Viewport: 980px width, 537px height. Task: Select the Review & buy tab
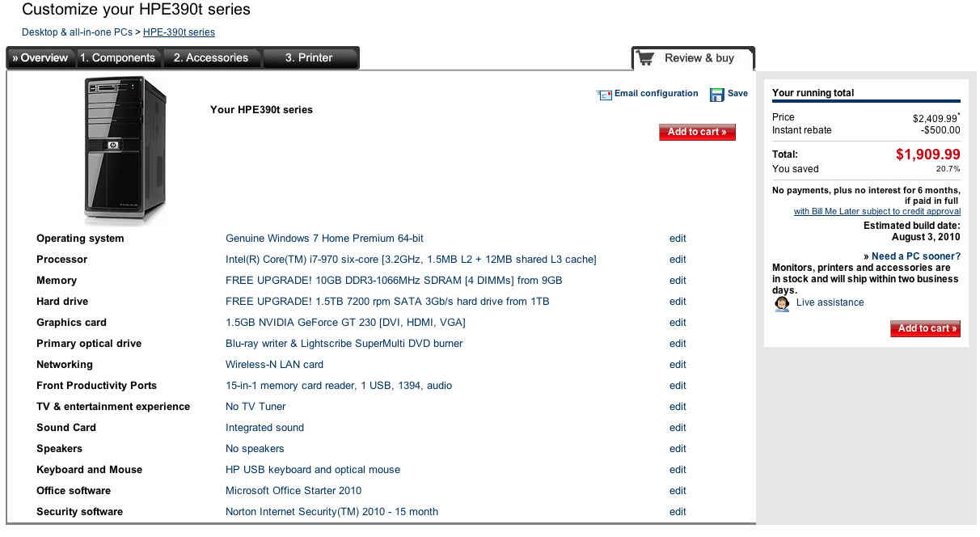click(693, 58)
